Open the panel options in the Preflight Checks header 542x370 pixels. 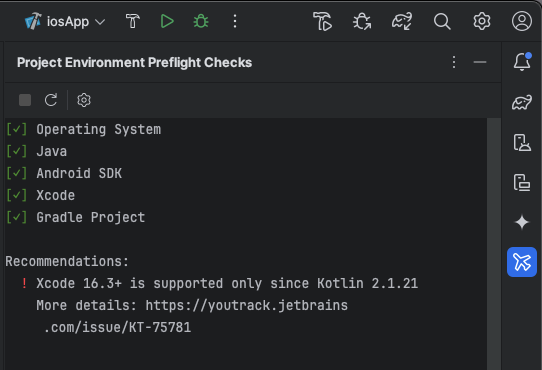[x=454, y=62]
